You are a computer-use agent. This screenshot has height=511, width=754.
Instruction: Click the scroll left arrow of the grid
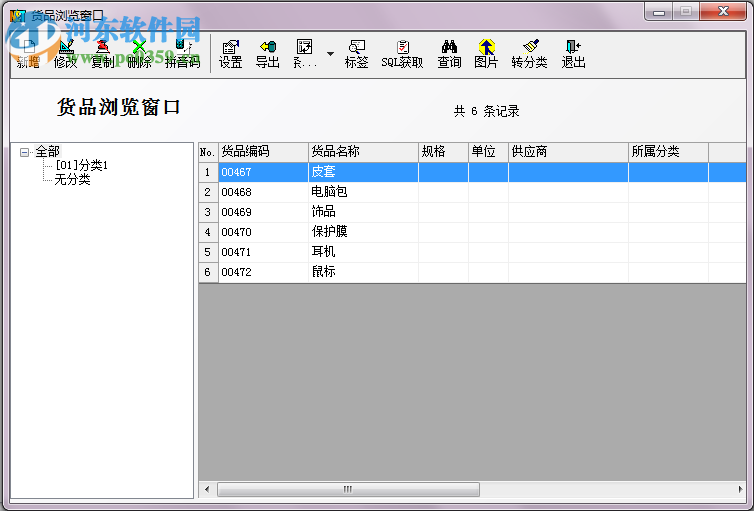coord(207,489)
